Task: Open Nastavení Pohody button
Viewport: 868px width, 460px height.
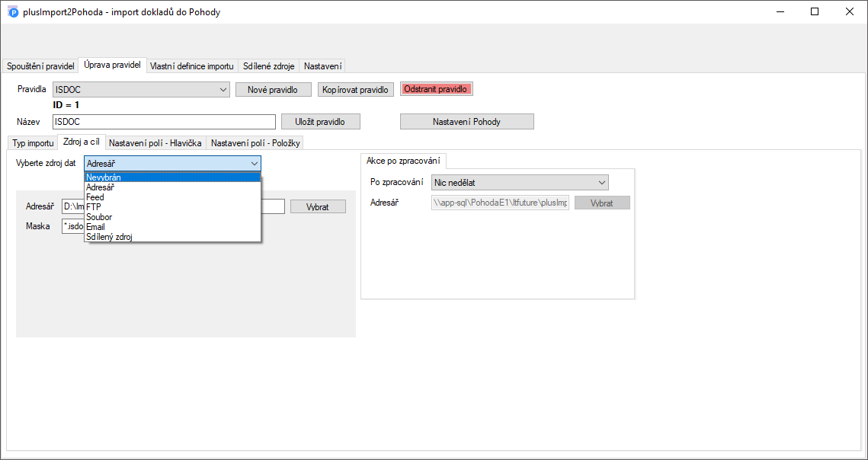Action: click(x=466, y=122)
